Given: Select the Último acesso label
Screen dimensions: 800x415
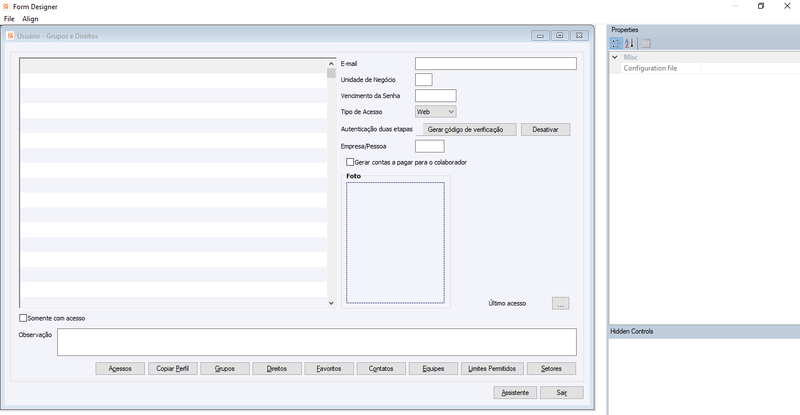Looking at the screenshot, I should (x=507, y=303).
